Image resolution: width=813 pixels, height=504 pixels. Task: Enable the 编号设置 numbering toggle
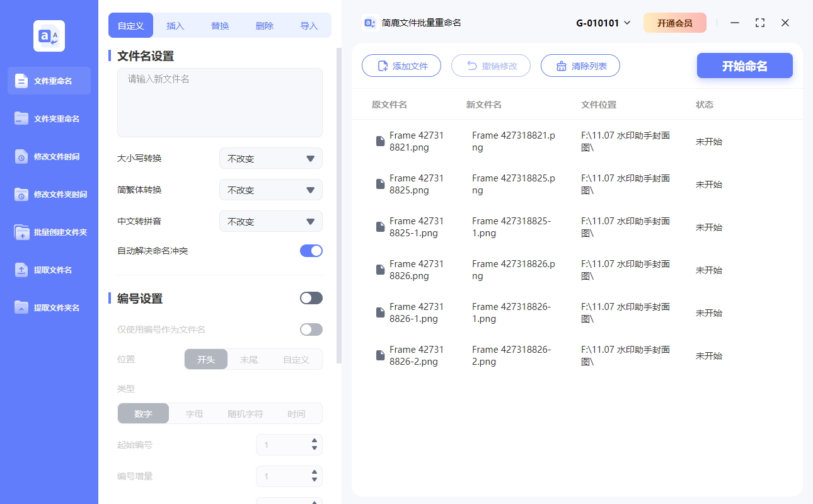(x=311, y=297)
